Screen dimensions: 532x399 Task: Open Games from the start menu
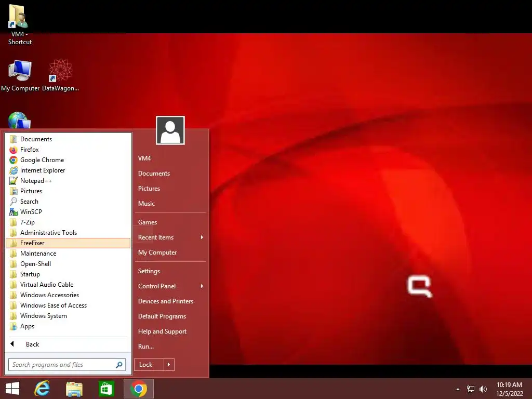pyautogui.click(x=170, y=222)
